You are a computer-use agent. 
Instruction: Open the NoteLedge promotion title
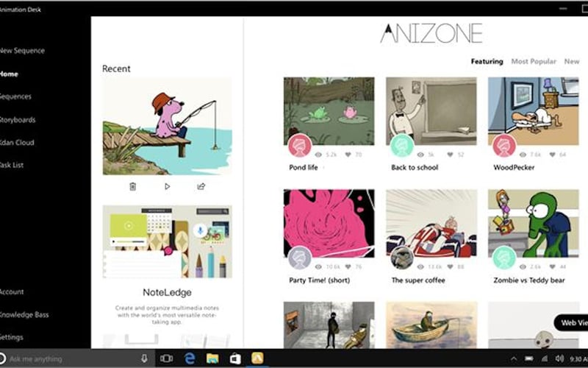click(168, 292)
